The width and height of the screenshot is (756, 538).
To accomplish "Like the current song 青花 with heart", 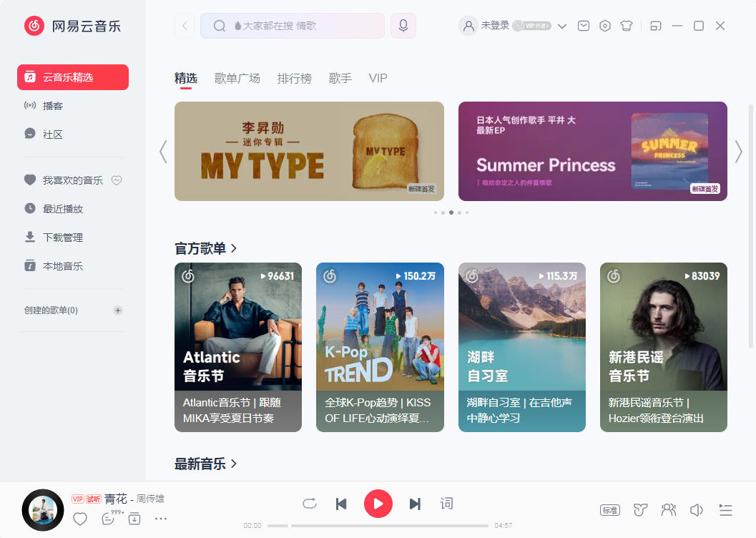I will click(79, 519).
